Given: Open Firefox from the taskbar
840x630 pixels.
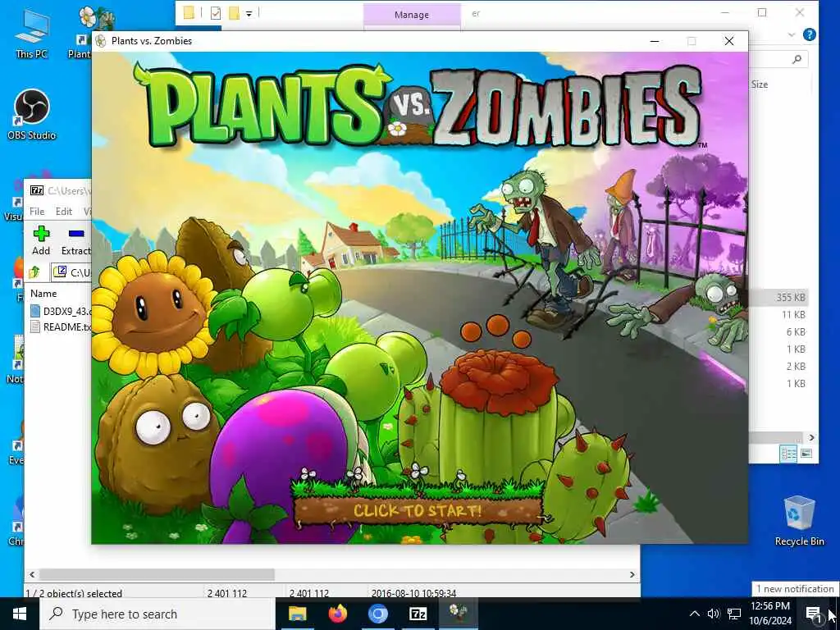Looking at the screenshot, I should click(x=337, y=614).
